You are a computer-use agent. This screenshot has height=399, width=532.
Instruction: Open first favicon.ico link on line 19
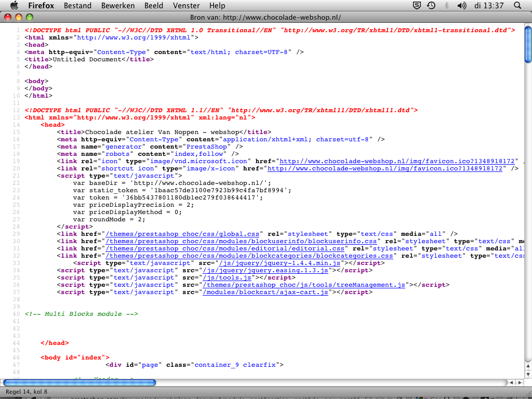(x=396, y=161)
